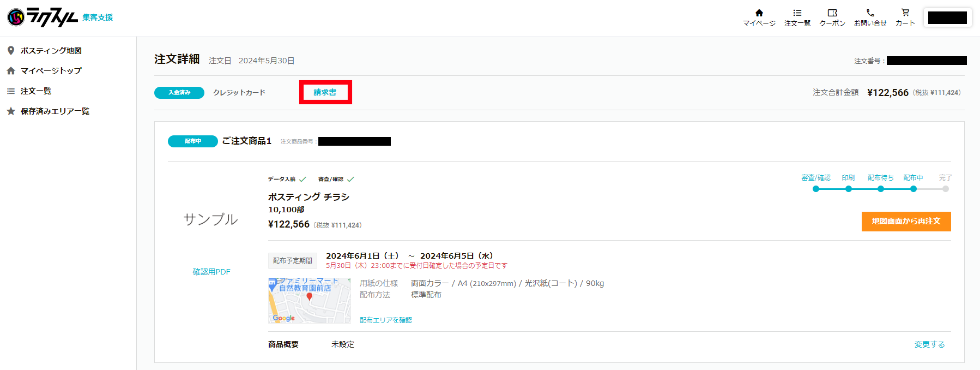Click the Raksul logo
This screenshot has height=370, width=980.
click(x=43, y=17)
